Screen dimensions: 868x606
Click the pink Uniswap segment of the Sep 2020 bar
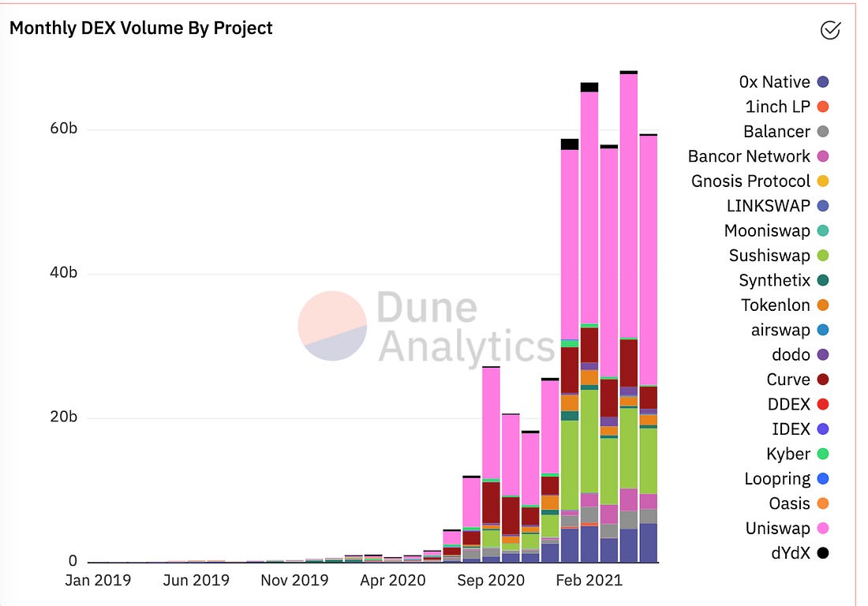[x=491, y=424]
